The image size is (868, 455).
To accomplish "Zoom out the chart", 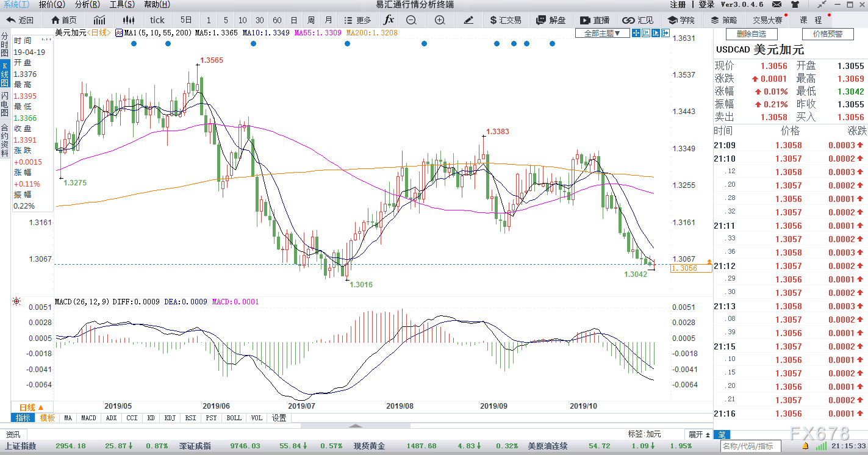I will tap(411, 20).
